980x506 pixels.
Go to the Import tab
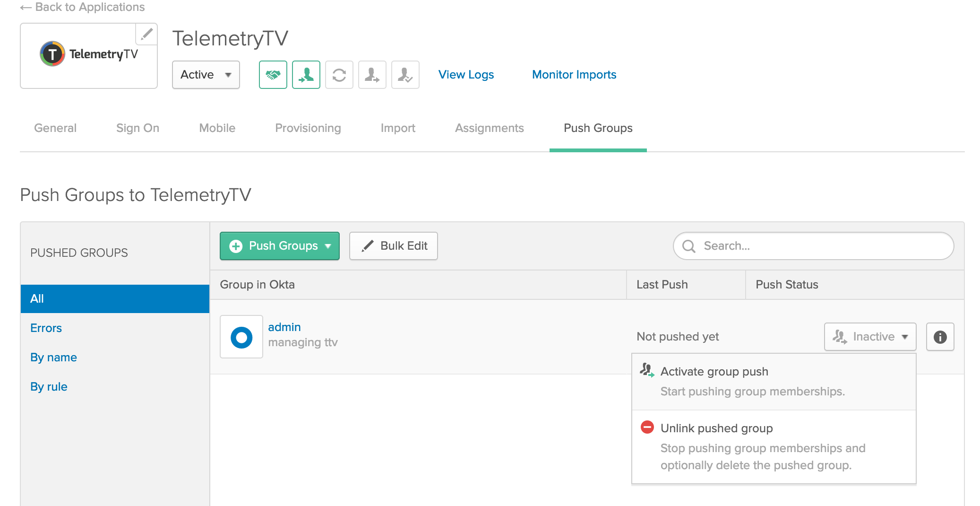[x=398, y=128]
